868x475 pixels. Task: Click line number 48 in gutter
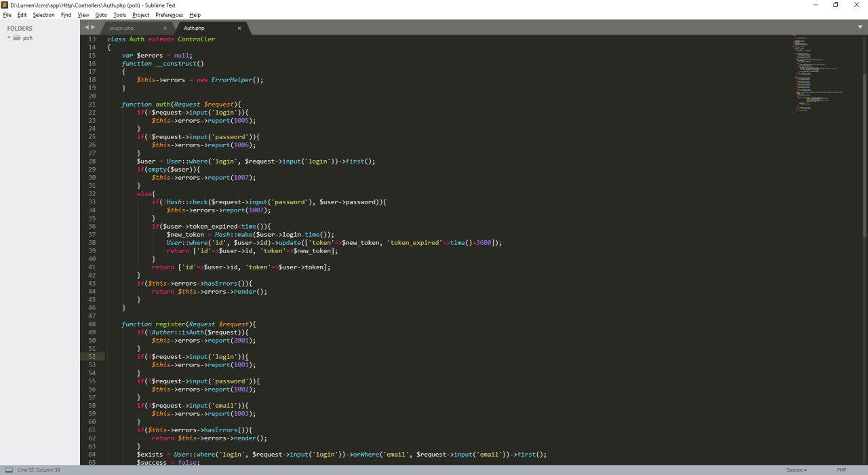coord(92,324)
